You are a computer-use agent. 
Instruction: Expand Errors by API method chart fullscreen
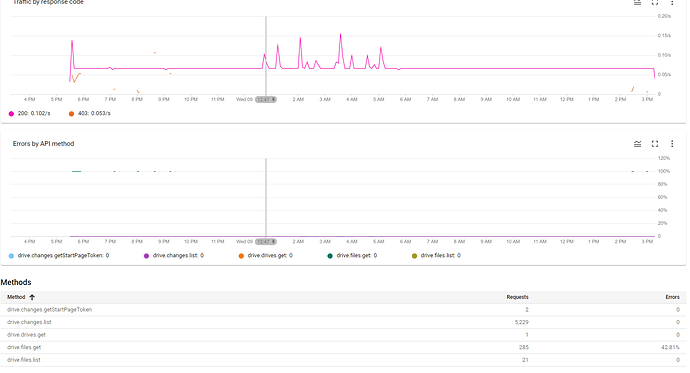(655, 144)
